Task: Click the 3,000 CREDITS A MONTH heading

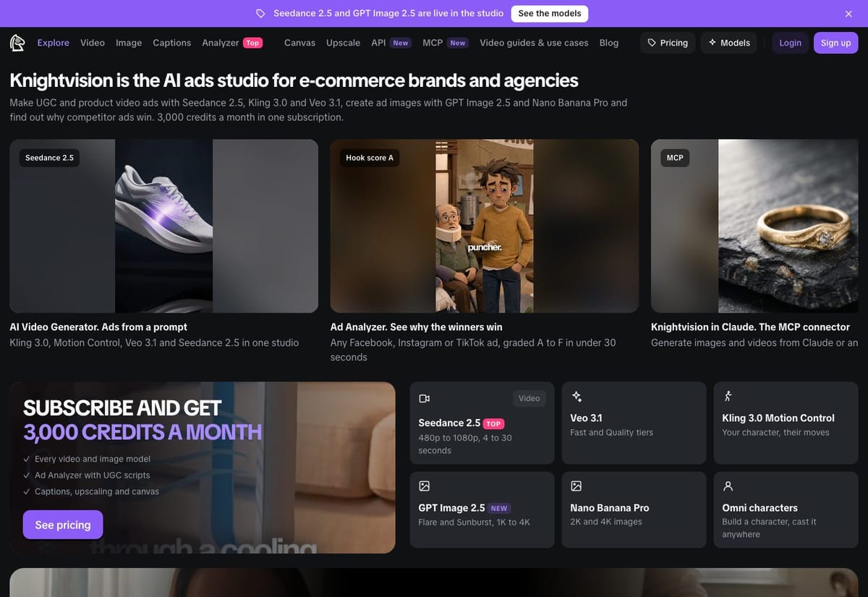Action: click(142, 432)
